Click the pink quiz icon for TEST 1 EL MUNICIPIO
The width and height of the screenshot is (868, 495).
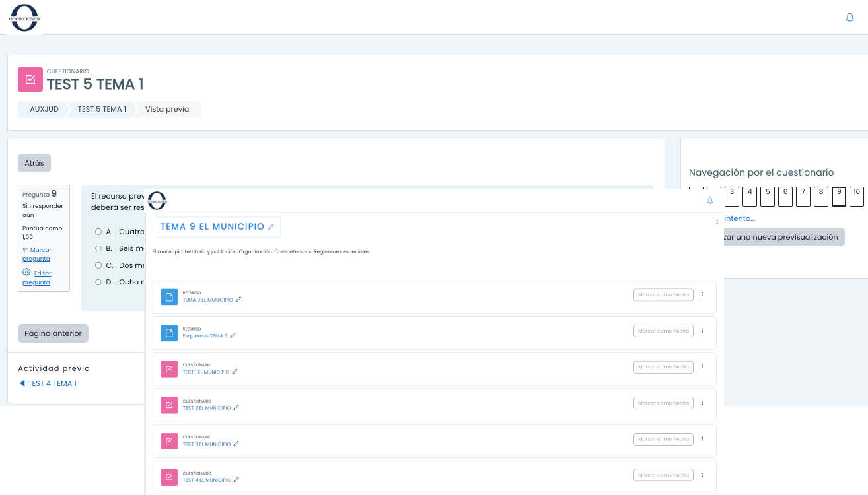[x=169, y=369]
